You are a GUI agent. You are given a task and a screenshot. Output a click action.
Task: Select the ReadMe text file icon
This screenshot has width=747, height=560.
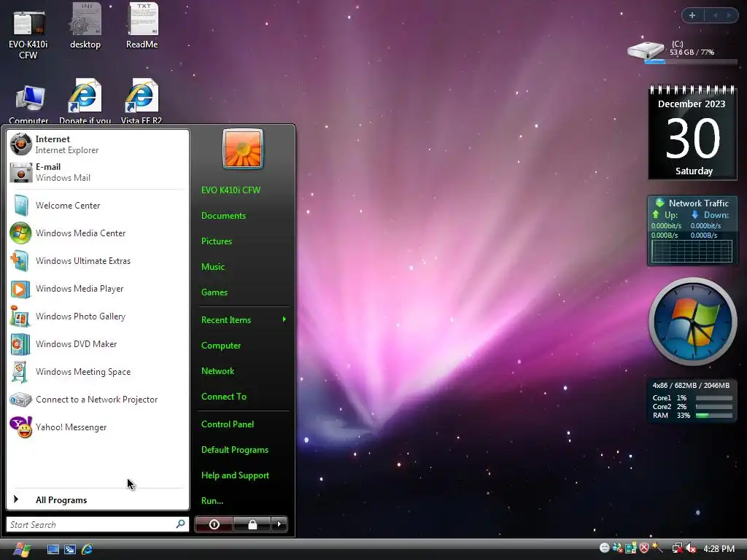142,26
